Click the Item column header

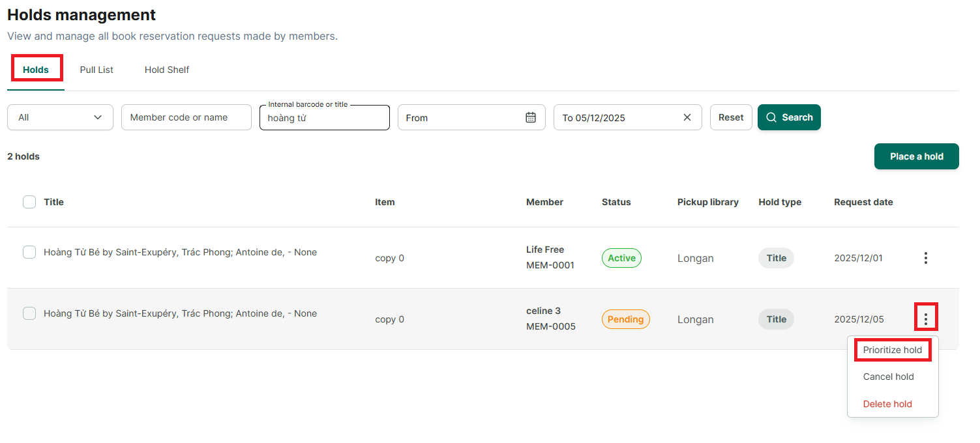385,202
